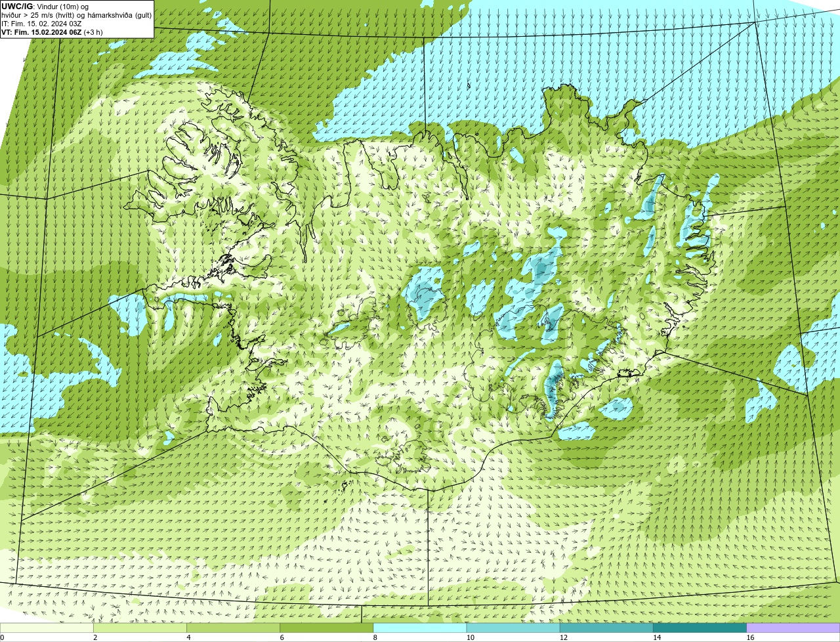Click the "12" scale label
This screenshot has height=642, width=840.
(564, 637)
